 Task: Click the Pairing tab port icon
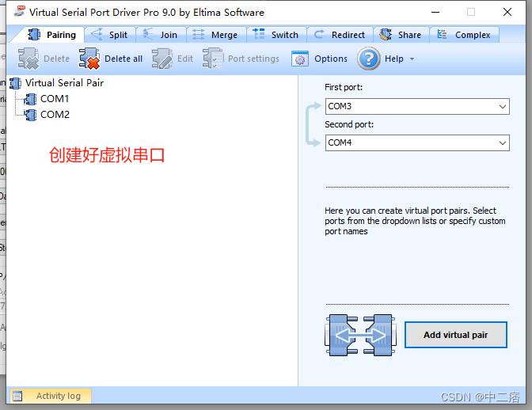click(34, 35)
